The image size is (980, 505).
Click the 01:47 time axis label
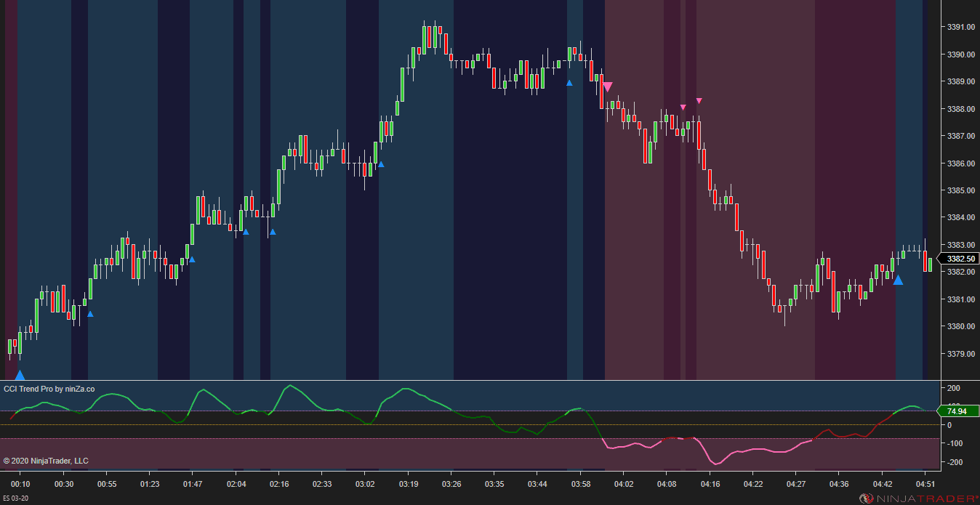click(193, 484)
